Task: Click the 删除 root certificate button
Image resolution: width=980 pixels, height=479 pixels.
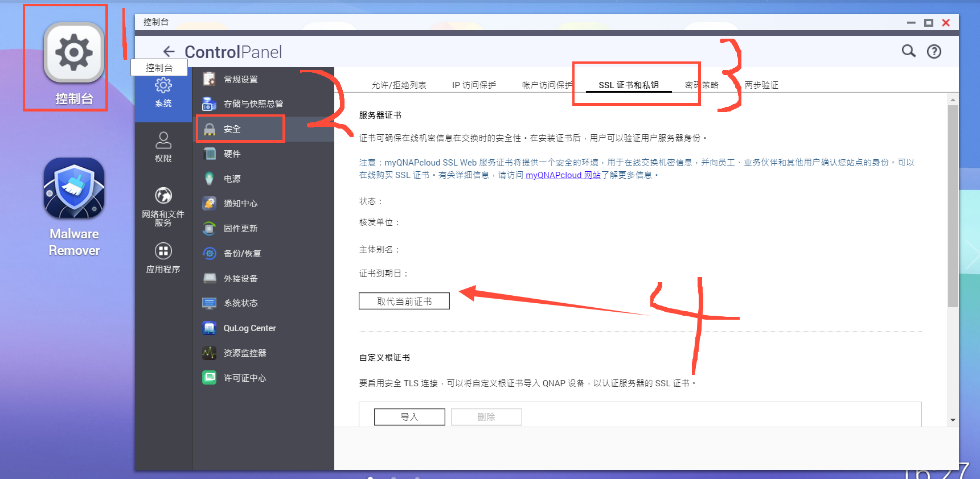Action: tap(486, 417)
